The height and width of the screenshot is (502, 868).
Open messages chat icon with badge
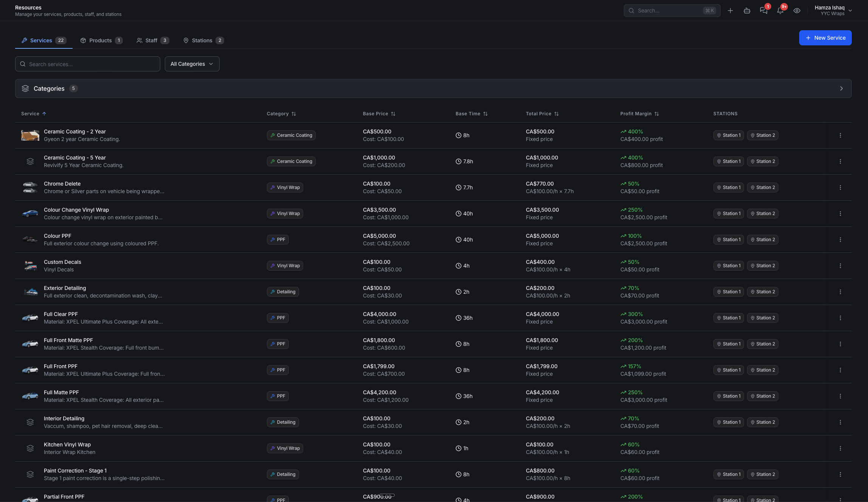[x=764, y=11]
